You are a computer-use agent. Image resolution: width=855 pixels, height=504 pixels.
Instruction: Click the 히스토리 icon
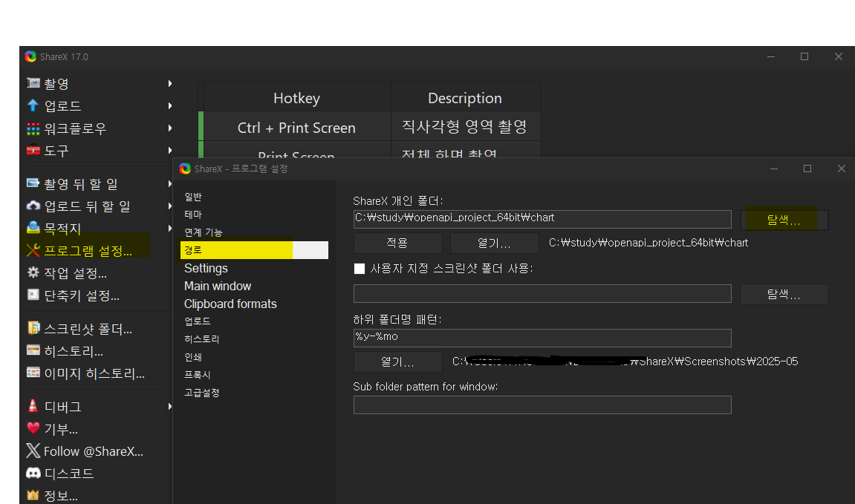tap(33, 350)
